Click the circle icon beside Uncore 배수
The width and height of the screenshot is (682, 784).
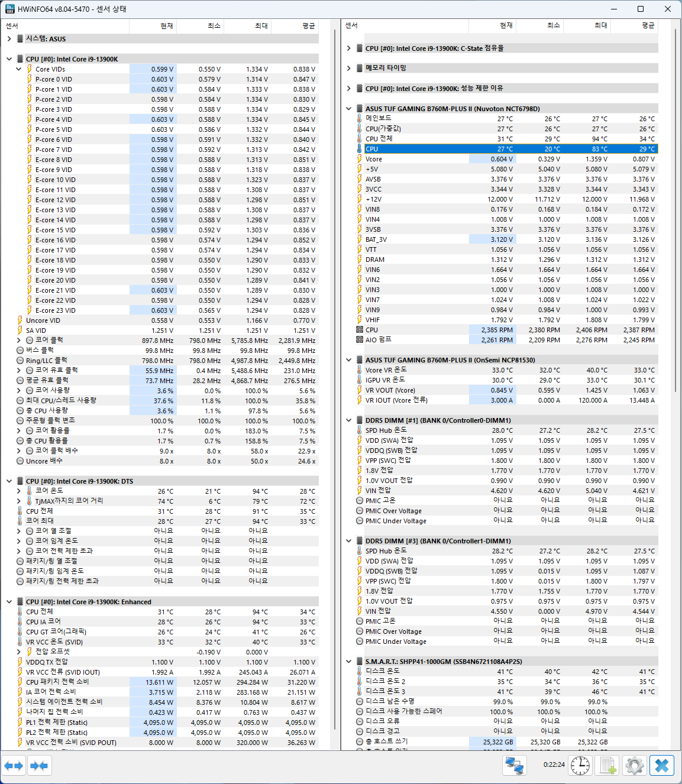click(20, 461)
